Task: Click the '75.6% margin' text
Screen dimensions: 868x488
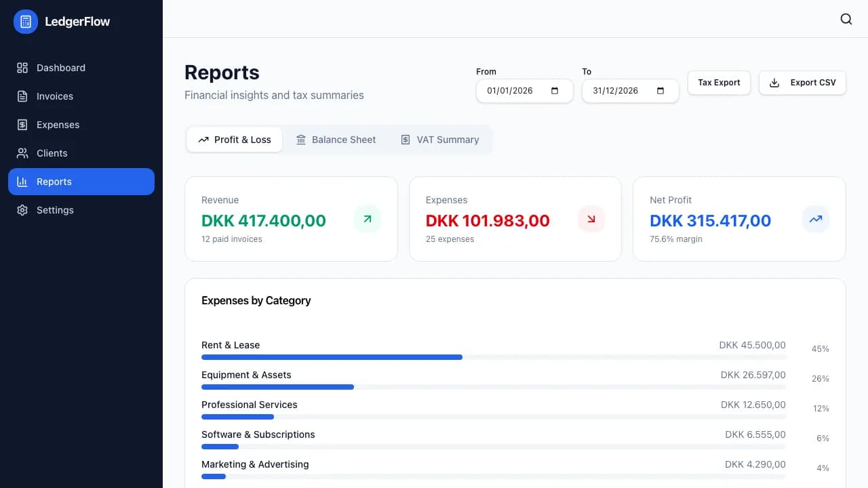Action: 676,239
